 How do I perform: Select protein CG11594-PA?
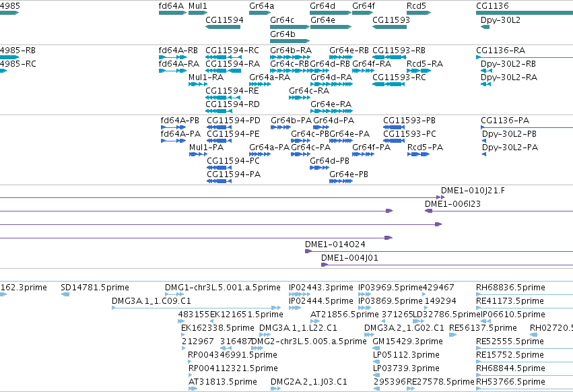pyautogui.click(x=219, y=181)
